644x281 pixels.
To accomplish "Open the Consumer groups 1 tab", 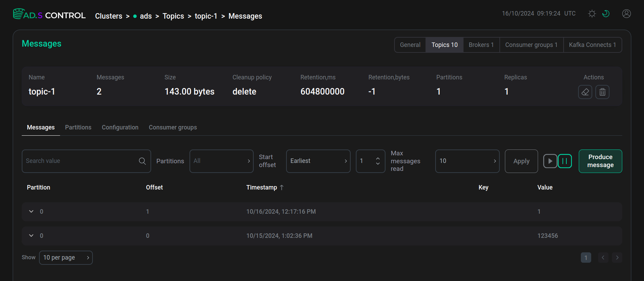I will (531, 45).
